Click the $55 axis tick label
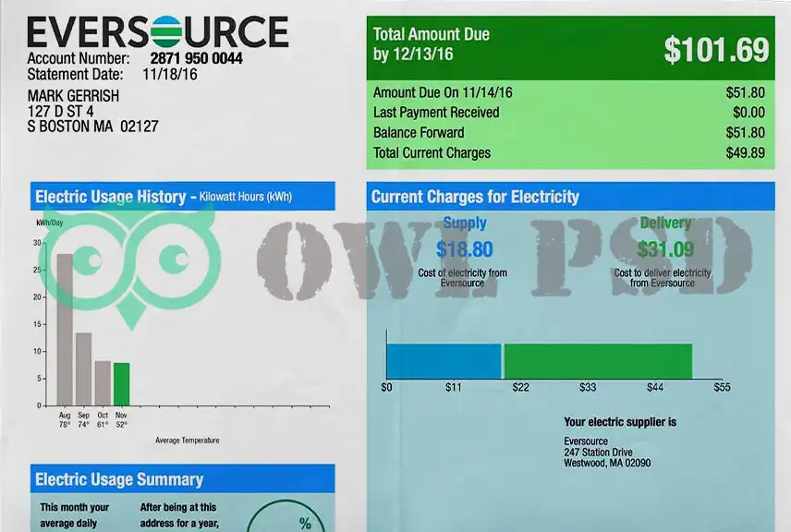Image resolution: width=791 pixels, height=532 pixels. click(x=722, y=387)
